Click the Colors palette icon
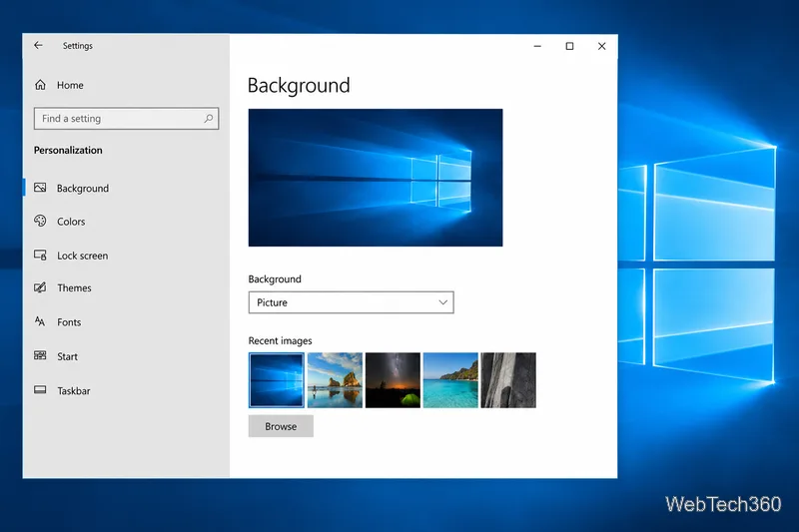This screenshot has width=799, height=532. tap(40, 221)
